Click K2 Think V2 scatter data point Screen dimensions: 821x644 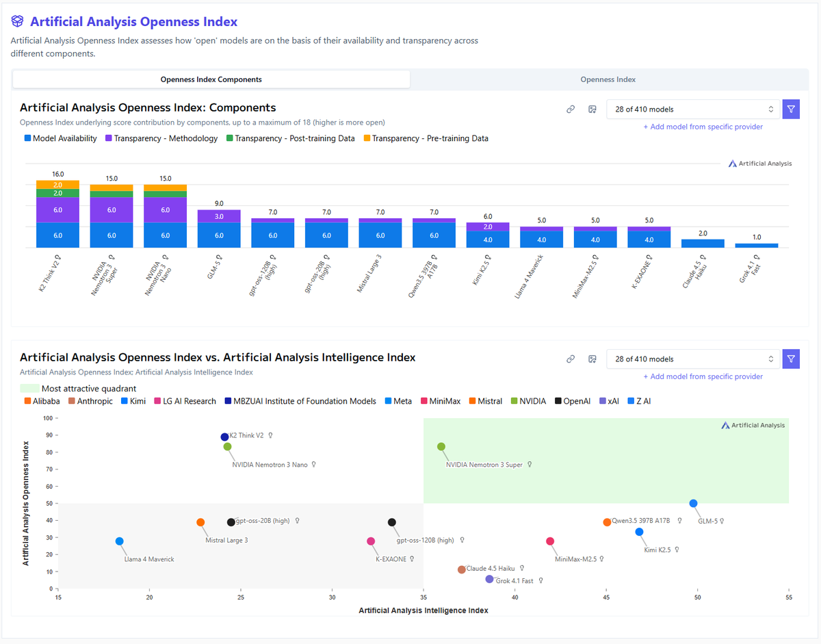coord(224,437)
